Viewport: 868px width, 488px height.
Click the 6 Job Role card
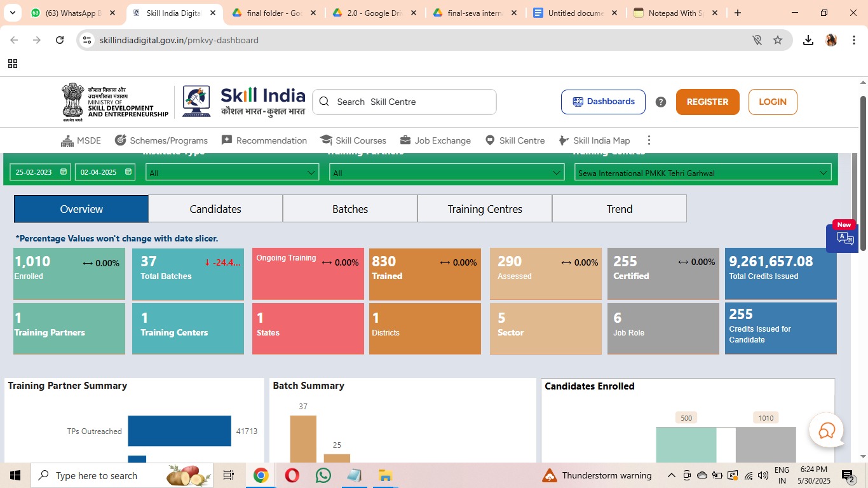pyautogui.click(x=663, y=329)
